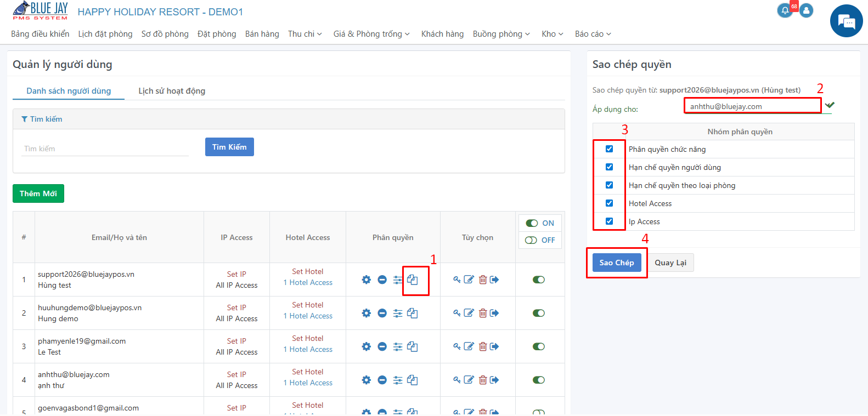Screen dimensions: 868x416
Task: Click the Tìm Kiếm button
Action: point(229,147)
